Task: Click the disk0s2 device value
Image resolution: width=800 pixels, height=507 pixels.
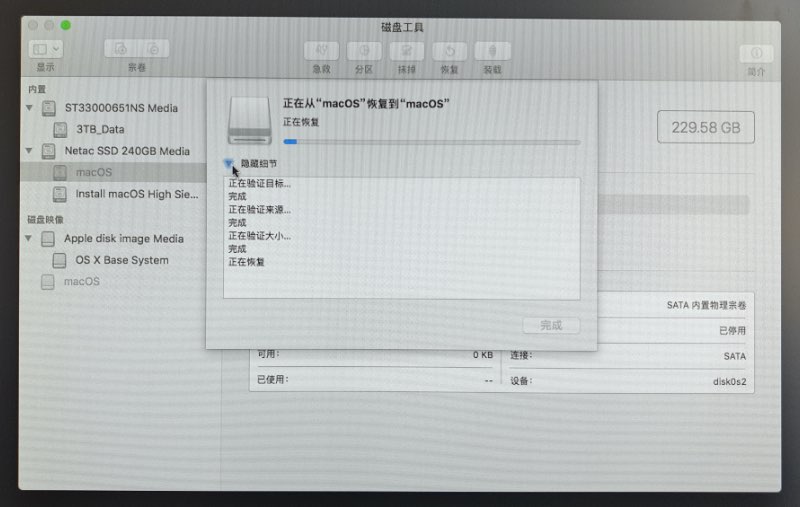Action: tap(729, 382)
